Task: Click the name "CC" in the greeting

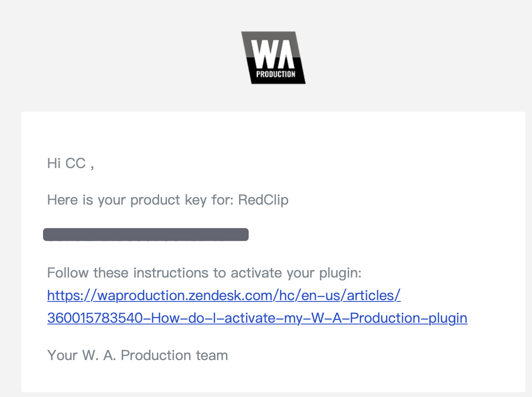Action: 76,164
